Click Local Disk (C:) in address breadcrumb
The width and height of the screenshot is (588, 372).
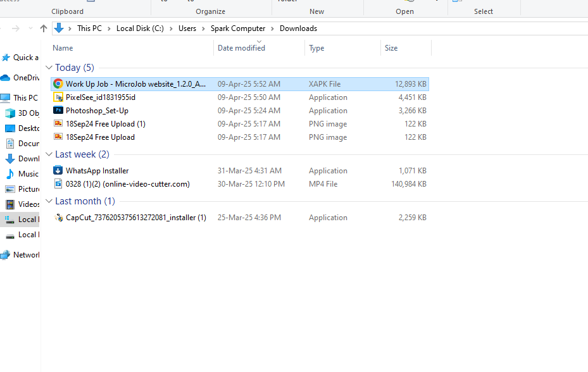140,28
